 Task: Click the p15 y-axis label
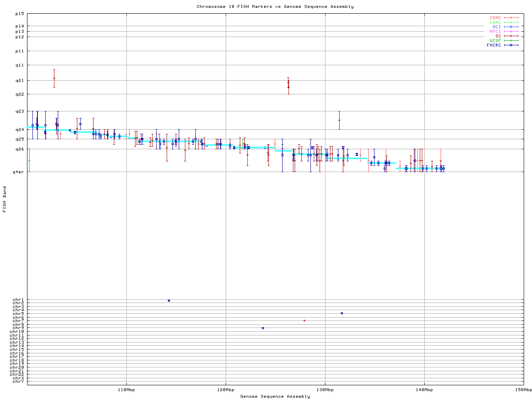click(x=20, y=14)
